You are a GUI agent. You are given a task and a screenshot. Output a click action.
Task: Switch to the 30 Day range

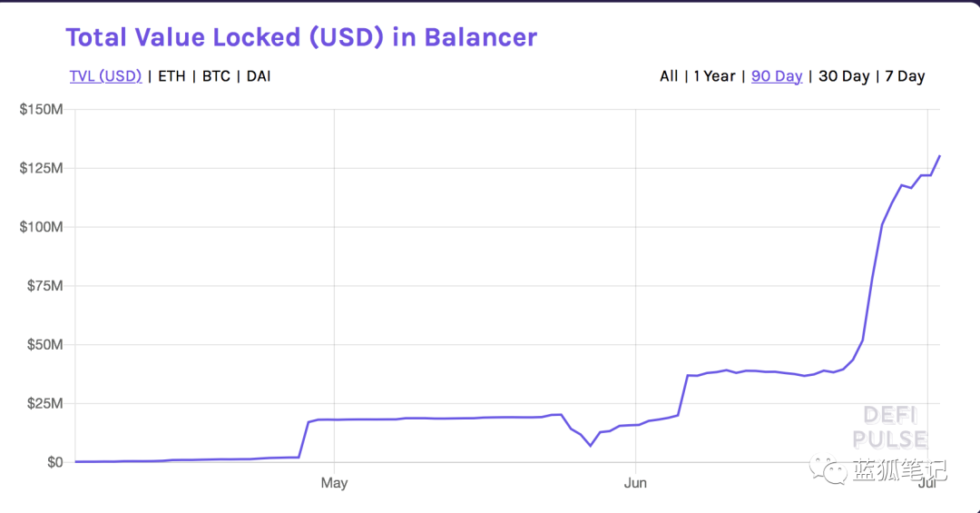click(x=844, y=76)
